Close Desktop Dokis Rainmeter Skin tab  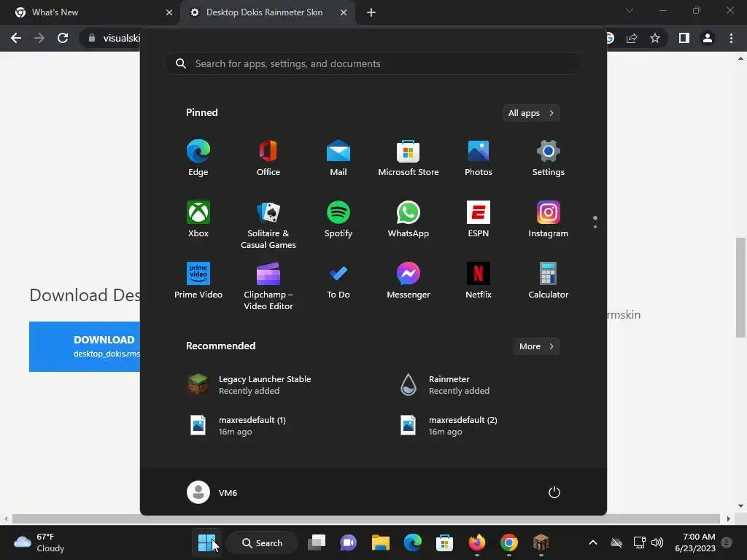(344, 12)
